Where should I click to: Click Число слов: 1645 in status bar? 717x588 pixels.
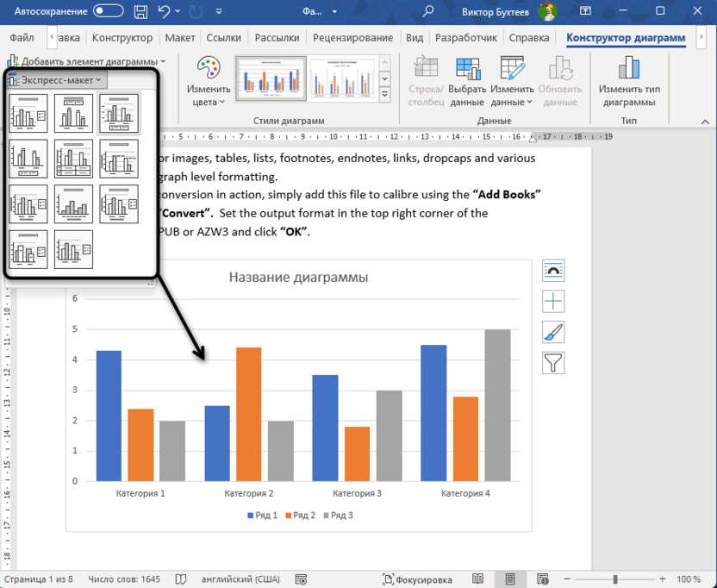click(x=124, y=579)
